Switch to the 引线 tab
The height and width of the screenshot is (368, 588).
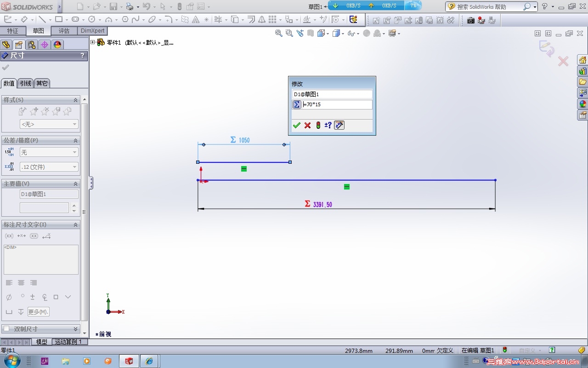pyautogui.click(x=26, y=83)
